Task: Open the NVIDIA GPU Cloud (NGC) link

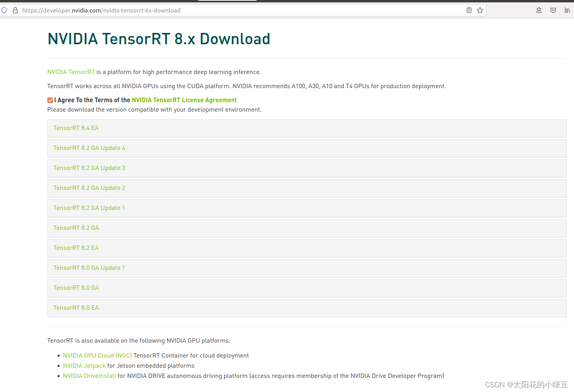Action: click(97, 356)
